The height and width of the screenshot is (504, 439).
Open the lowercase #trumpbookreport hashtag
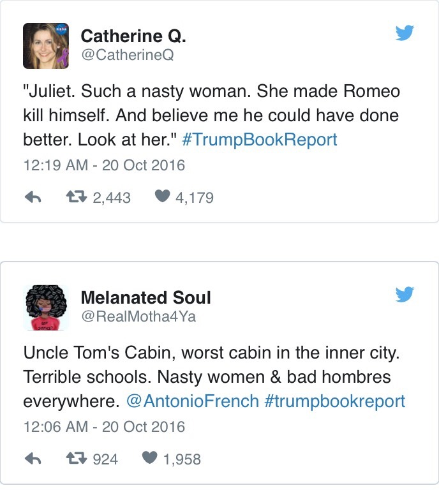point(334,401)
